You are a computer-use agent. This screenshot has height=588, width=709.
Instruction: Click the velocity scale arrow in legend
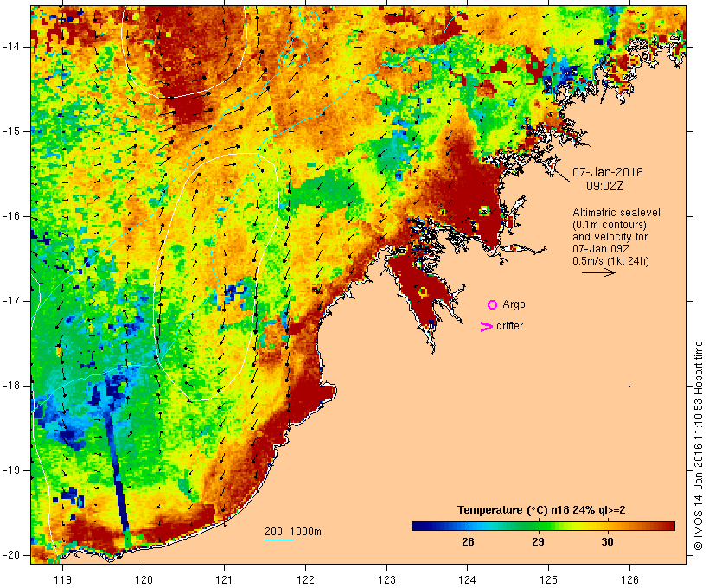(x=598, y=272)
